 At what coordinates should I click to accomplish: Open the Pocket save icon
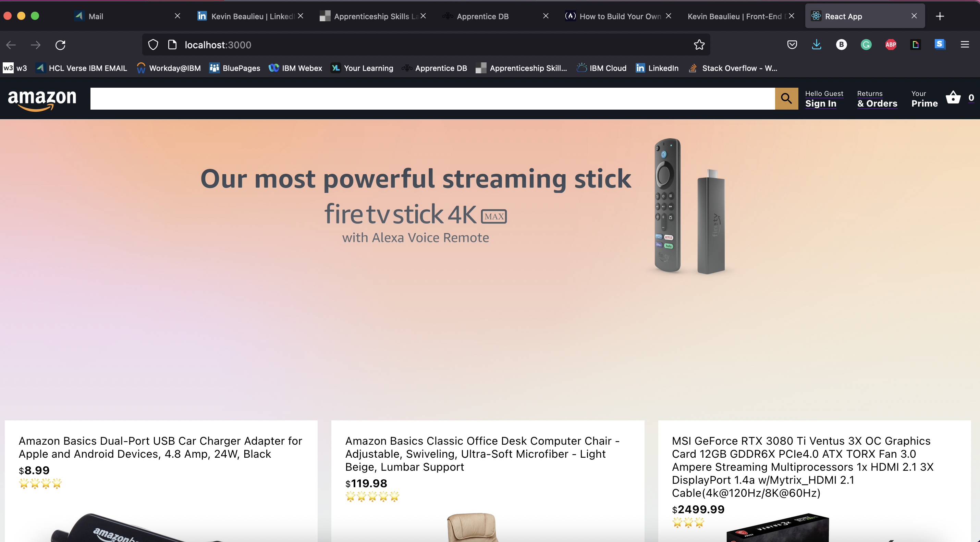(x=792, y=45)
